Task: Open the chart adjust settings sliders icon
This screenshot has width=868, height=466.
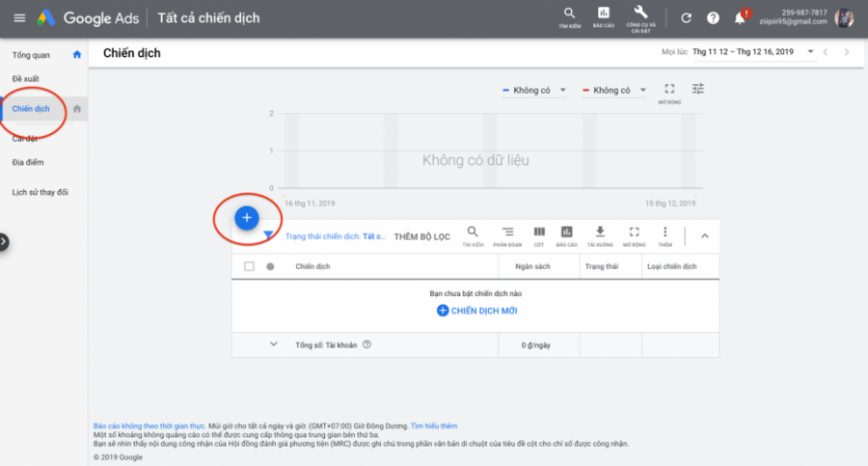Action: coord(698,89)
